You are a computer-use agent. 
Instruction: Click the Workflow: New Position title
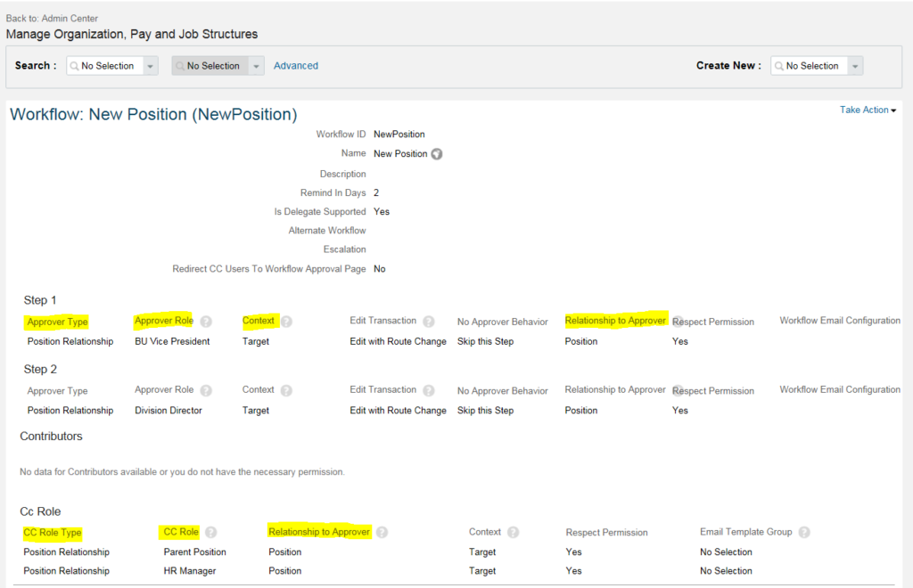153,115
